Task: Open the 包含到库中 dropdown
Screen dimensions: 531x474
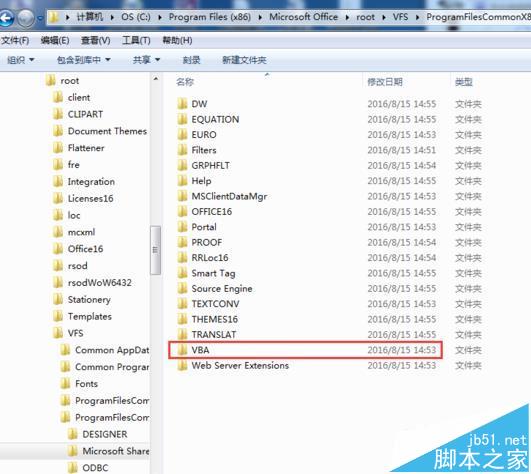Action: coord(84,60)
